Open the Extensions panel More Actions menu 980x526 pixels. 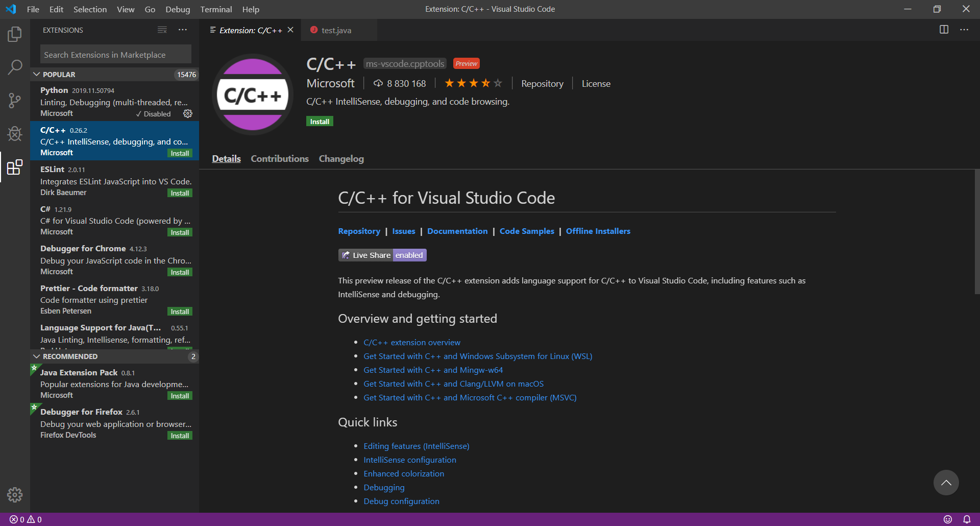point(183,30)
